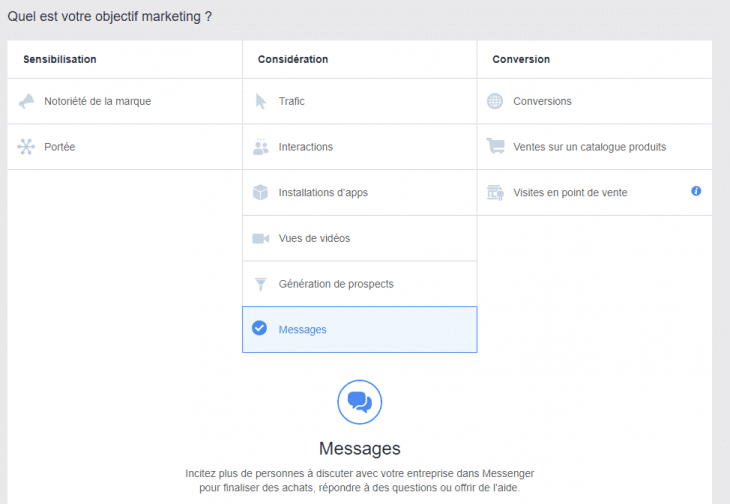Click the snowflake Portée icon
This screenshot has height=504, width=730.
tap(26, 147)
